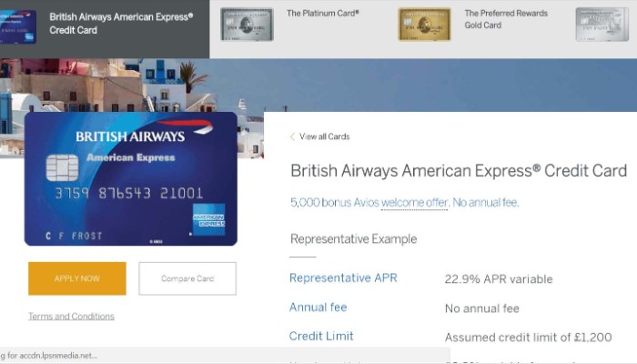Select the British Airways American Express tab
637x364 pixels.
120,23
